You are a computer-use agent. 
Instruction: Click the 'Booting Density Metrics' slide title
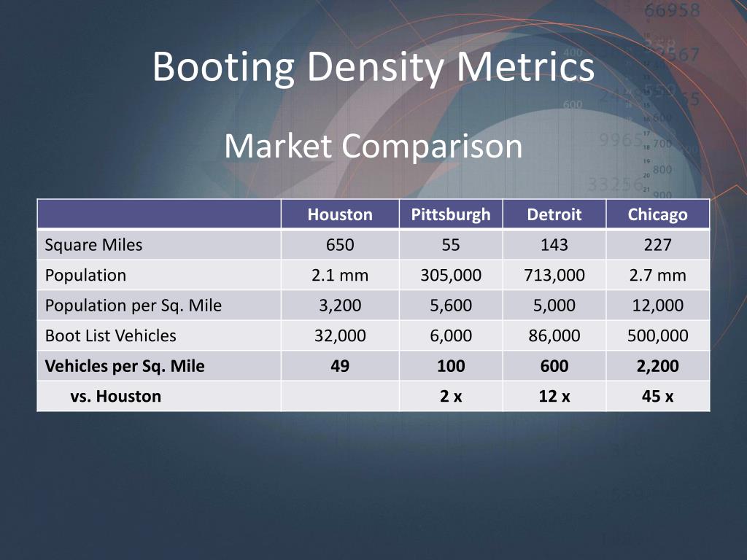[373, 67]
